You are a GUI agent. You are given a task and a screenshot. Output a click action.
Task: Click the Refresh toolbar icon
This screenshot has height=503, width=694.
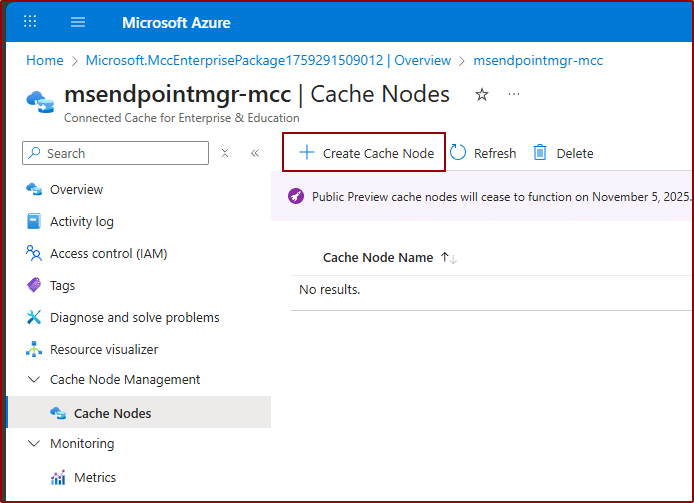[459, 153]
